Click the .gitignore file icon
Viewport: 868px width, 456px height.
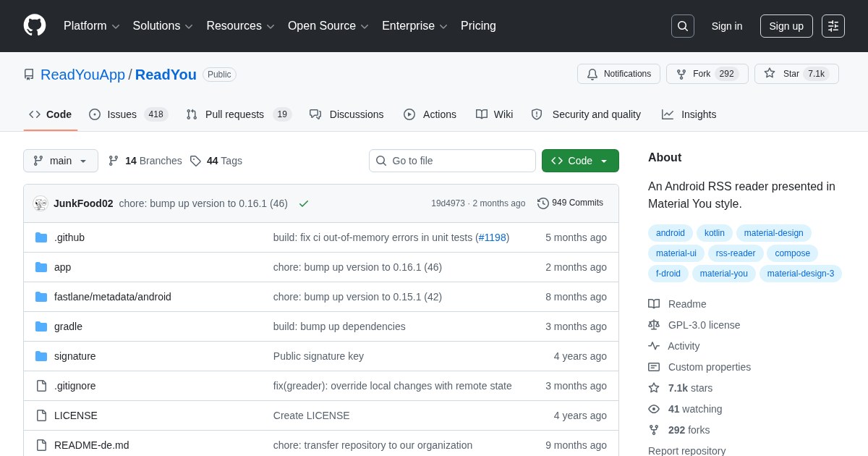pyautogui.click(x=41, y=386)
